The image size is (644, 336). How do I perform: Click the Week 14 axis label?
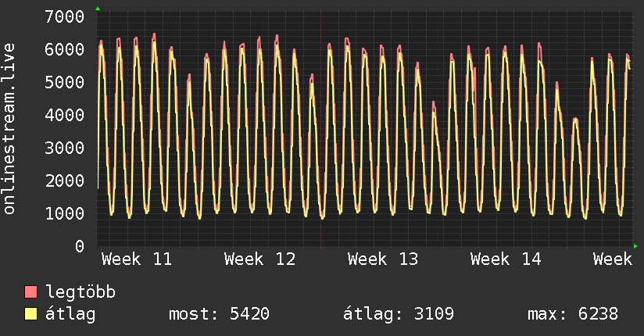[506, 259]
